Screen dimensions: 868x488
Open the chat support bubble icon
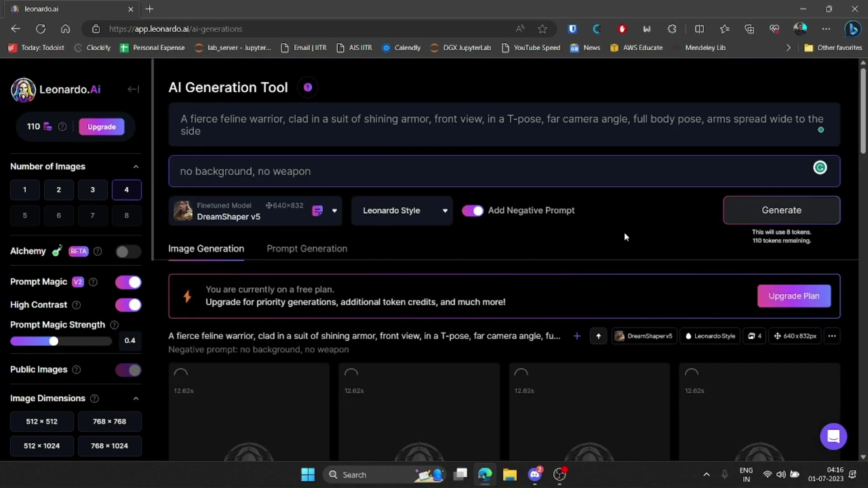pyautogui.click(x=833, y=436)
